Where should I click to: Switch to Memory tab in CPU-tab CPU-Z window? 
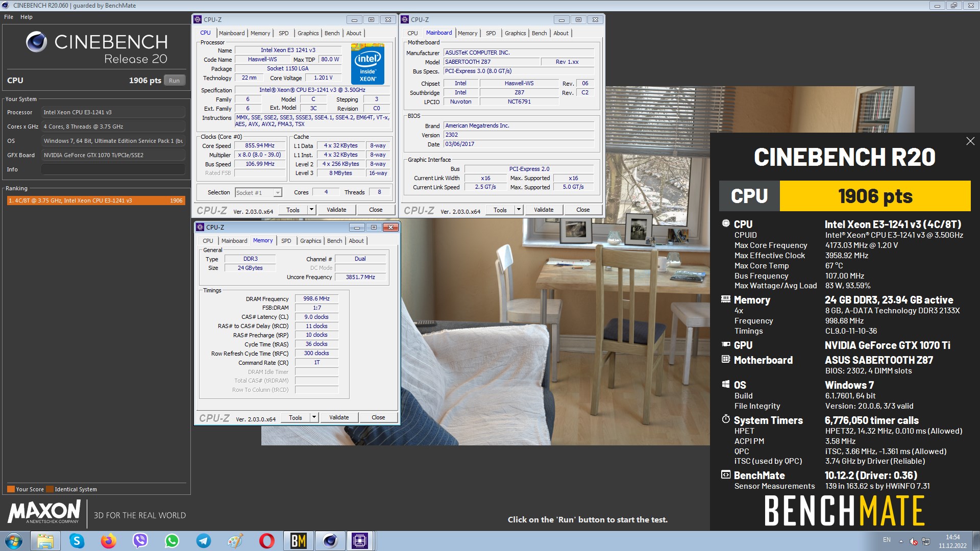[x=260, y=33]
